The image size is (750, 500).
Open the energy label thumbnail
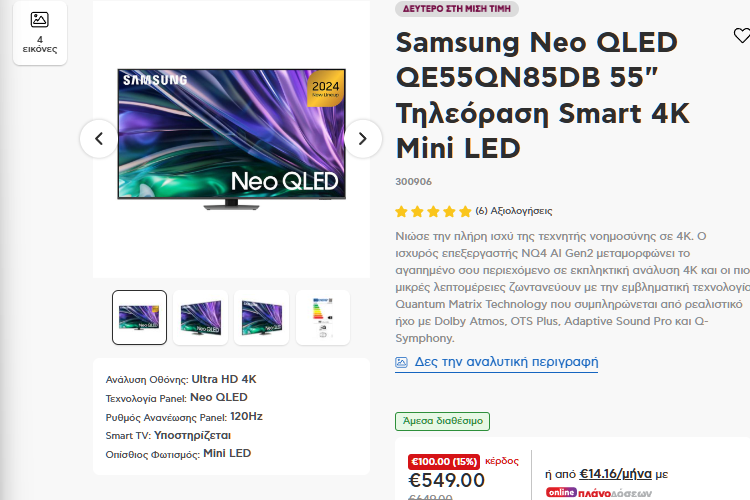pos(323,317)
